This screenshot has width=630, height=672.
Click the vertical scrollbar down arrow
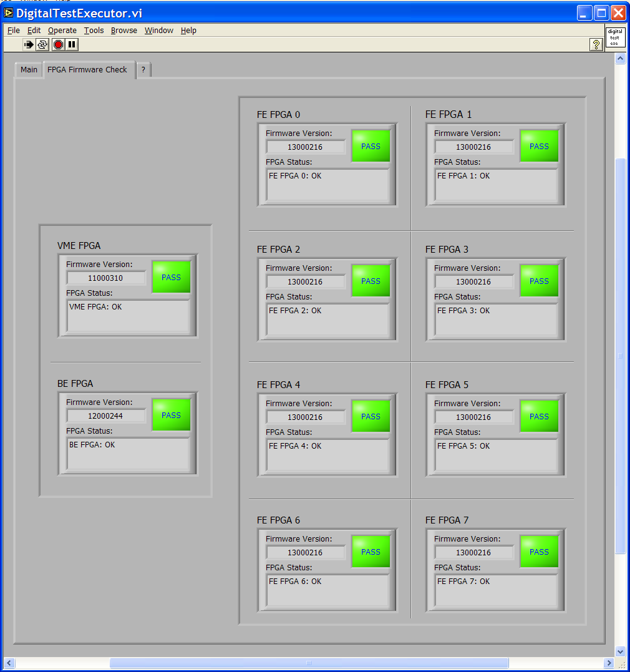(x=620, y=651)
